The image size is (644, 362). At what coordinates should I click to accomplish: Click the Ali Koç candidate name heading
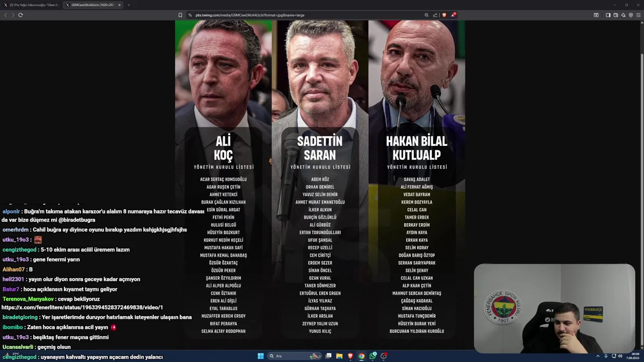click(223, 148)
